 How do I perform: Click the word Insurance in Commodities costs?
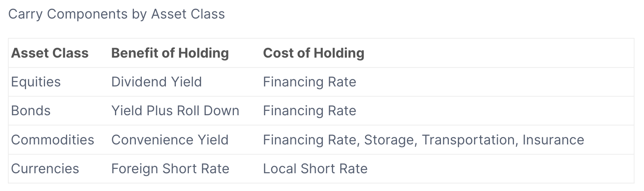pos(553,140)
